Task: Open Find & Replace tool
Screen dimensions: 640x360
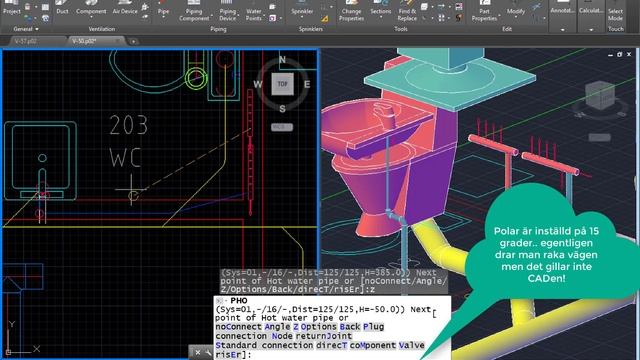Action: pos(407,11)
